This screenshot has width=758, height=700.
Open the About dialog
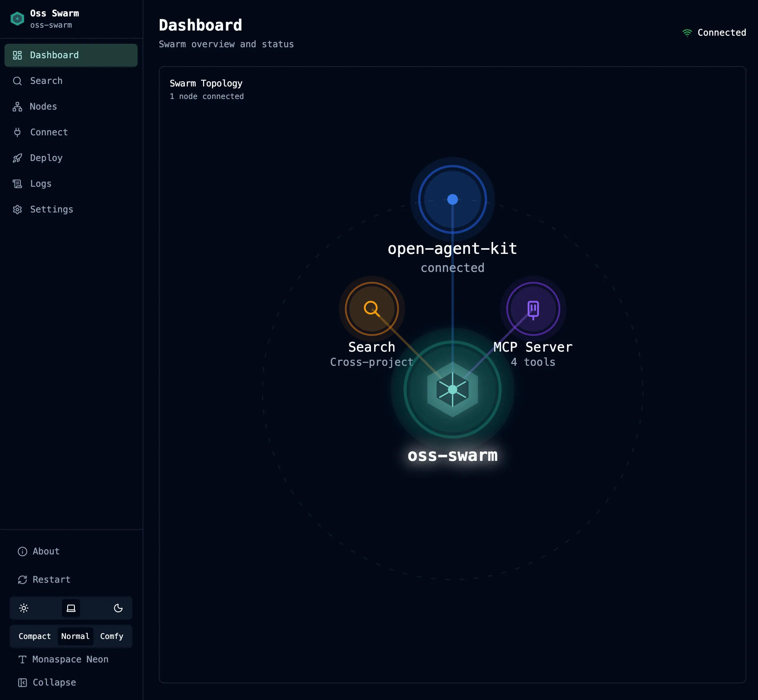[45, 552]
